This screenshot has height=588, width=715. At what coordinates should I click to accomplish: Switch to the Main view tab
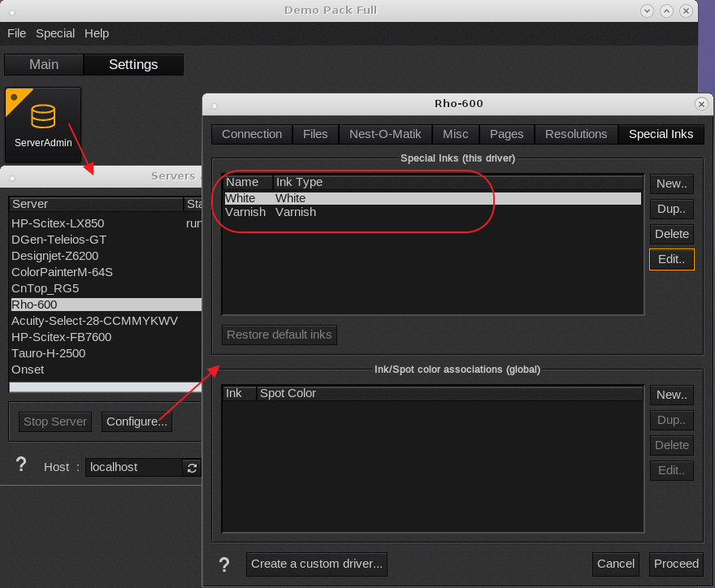tap(44, 64)
